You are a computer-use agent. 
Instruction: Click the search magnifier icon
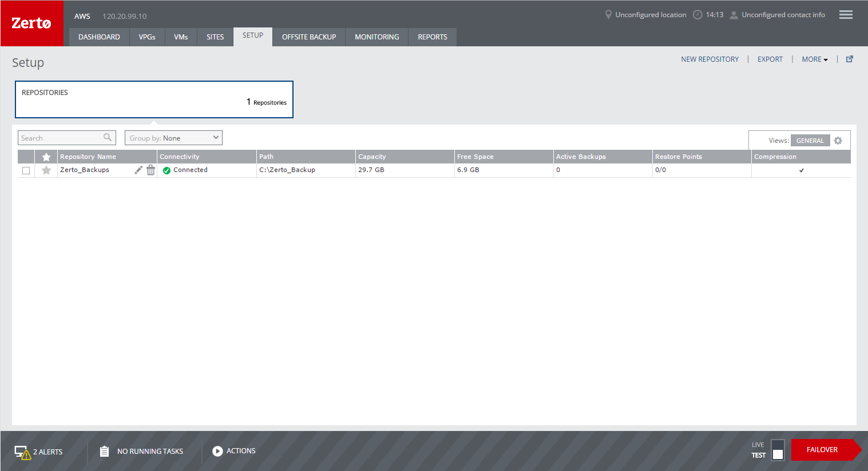click(108, 137)
